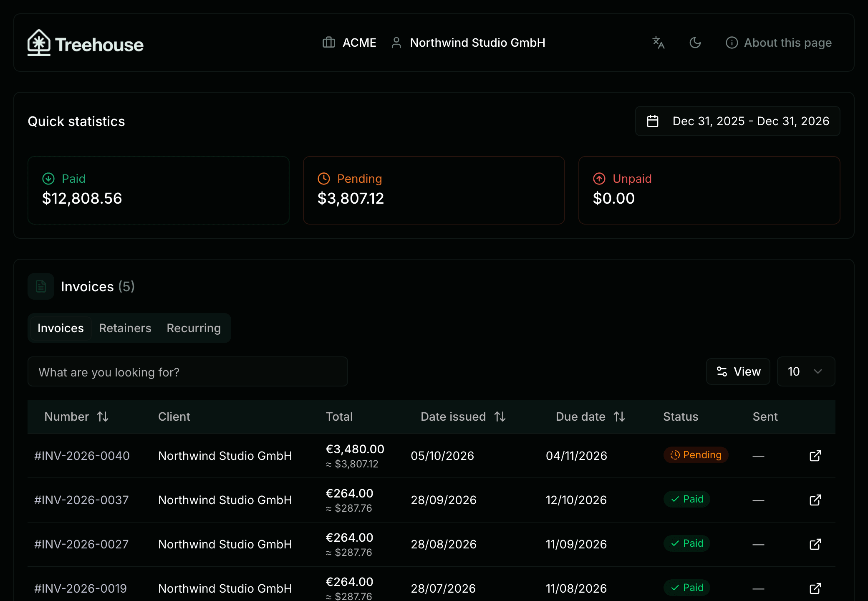Click the 12/10/2026 due date

click(x=576, y=500)
